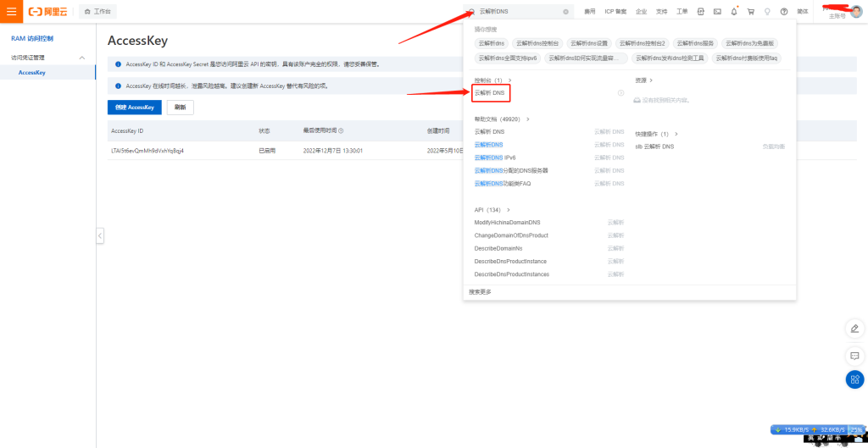This screenshot has width=868, height=448.
Task: Open the slb 云解析 DNS quick action
Action: pyautogui.click(x=655, y=147)
